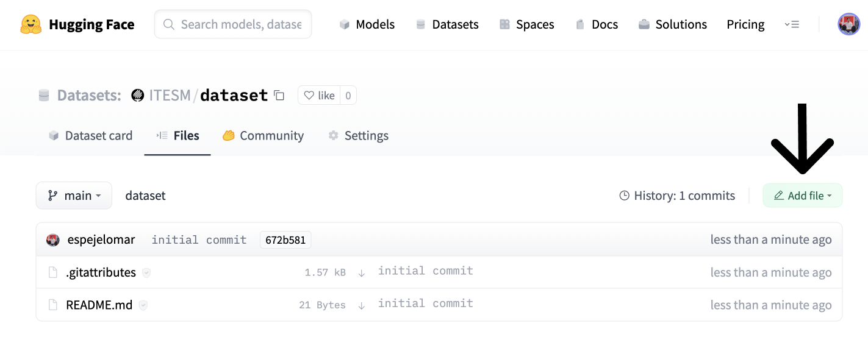
Task: Open the Add file dropdown
Action: (x=802, y=196)
